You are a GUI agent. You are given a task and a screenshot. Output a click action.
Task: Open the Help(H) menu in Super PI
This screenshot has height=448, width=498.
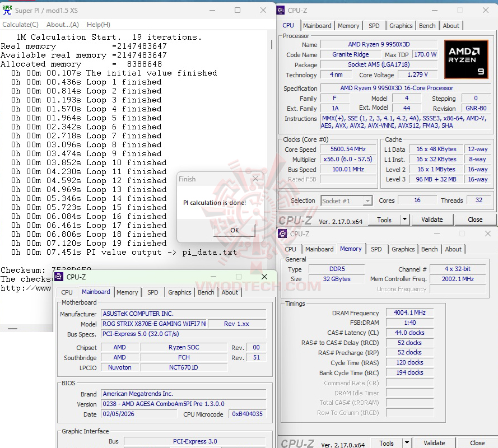[x=99, y=25]
